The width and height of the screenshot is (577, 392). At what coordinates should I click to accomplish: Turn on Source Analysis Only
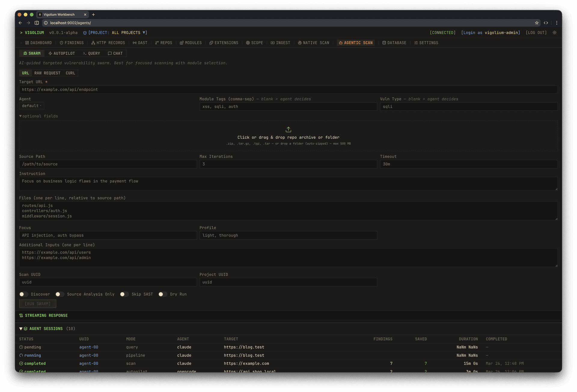60,294
